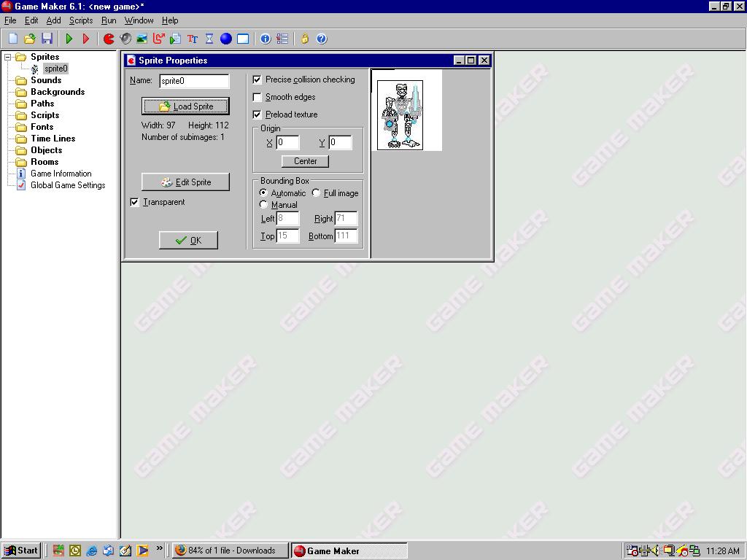Click the system tray volume icon
Screen dimensions: 747x560
coord(657,551)
